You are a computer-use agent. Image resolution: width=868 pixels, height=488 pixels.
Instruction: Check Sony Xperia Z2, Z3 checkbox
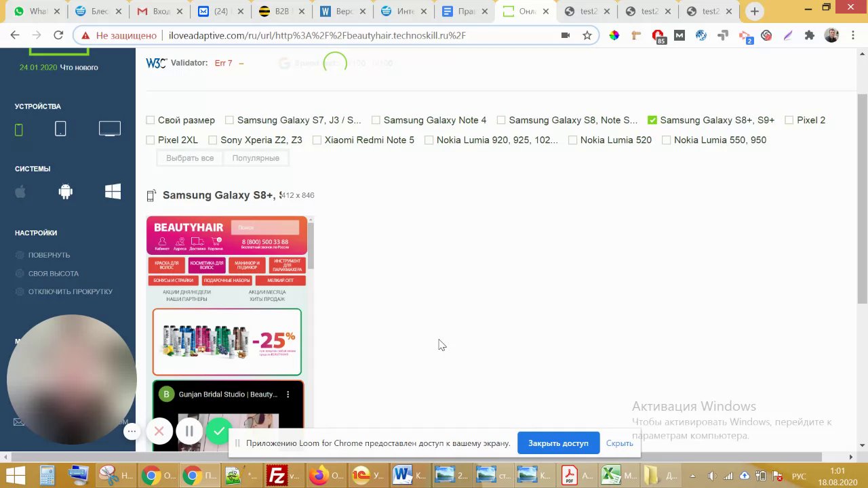[213, 140]
